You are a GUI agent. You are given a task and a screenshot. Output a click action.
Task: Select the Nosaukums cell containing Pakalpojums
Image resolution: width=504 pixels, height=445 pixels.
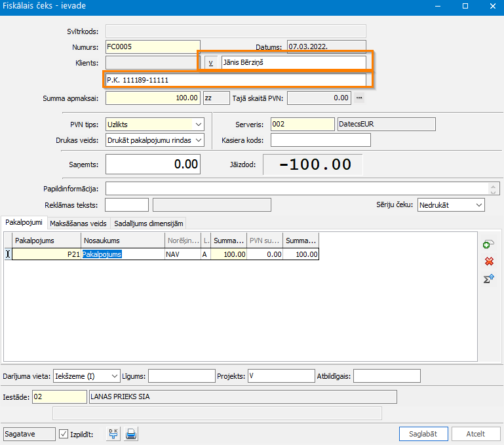pos(123,254)
